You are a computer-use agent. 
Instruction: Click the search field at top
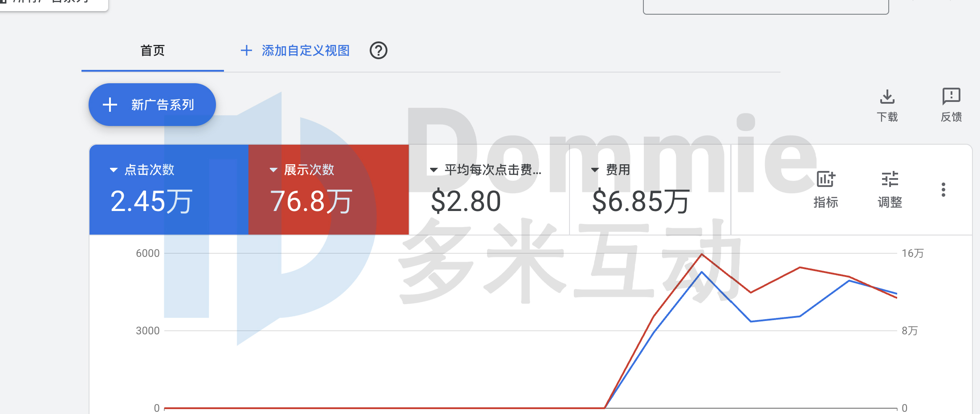(x=766, y=7)
